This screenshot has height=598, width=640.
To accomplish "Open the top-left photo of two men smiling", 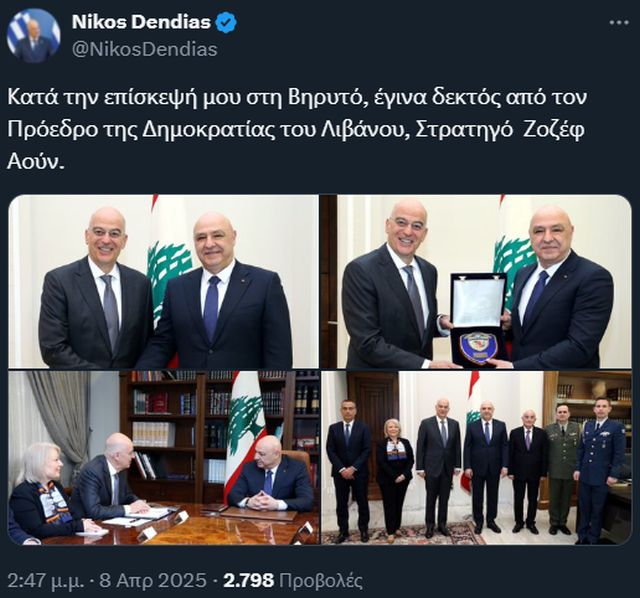I will pyautogui.click(x=164, y=282).
